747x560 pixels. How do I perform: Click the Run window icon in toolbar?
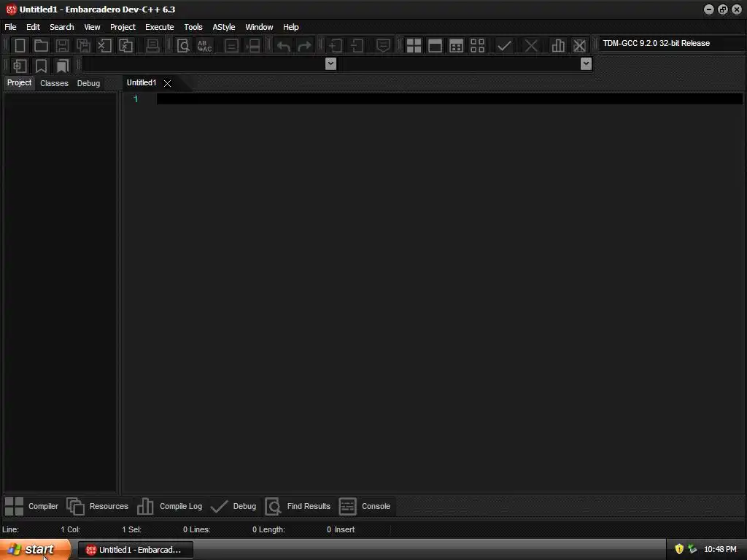pyautogui.click(x=435, y=46)
